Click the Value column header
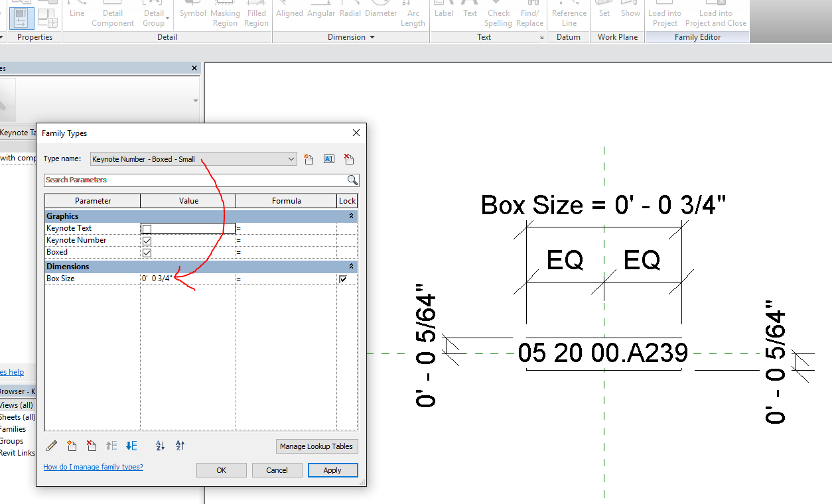The height and width of the screenshot is (504, 832). click(x=188, y=201)
